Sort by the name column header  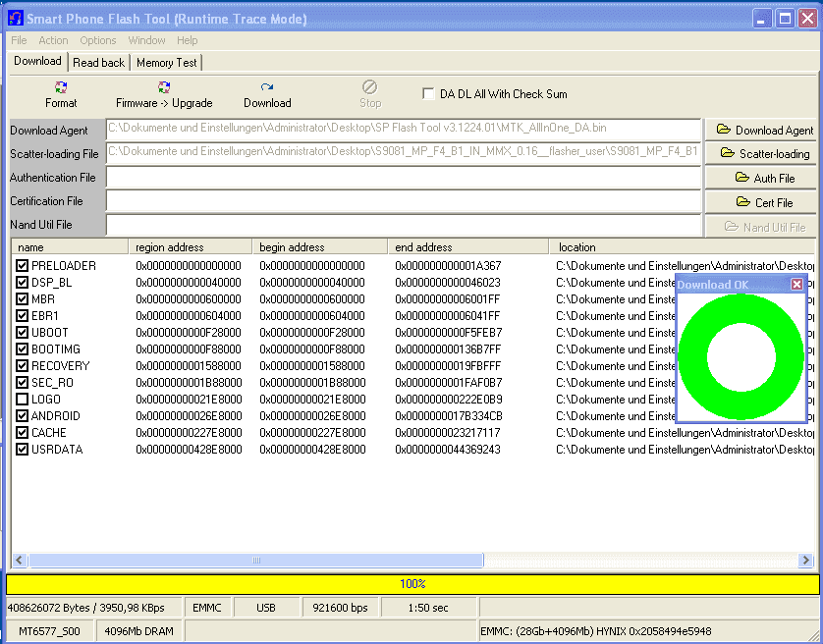[x=70, y=247]
